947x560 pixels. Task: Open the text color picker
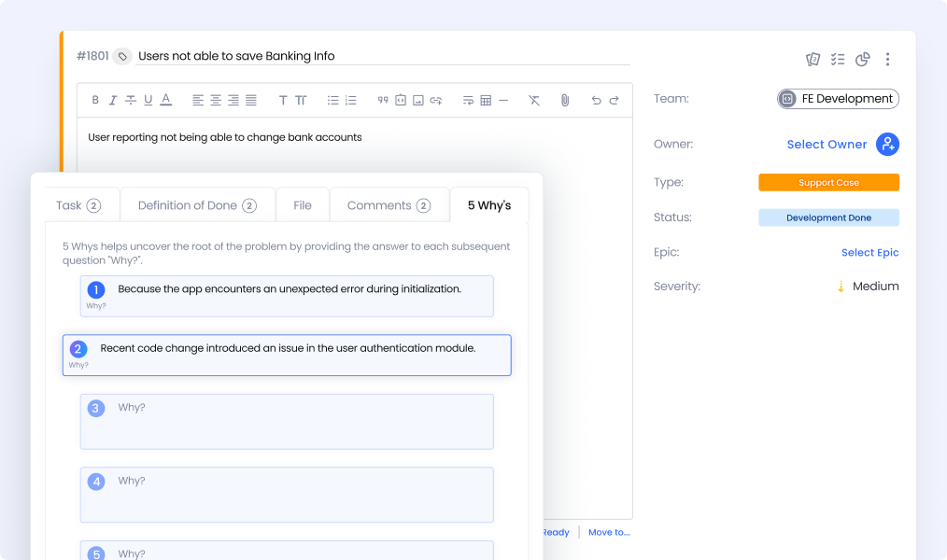click(x=165, y=100)
